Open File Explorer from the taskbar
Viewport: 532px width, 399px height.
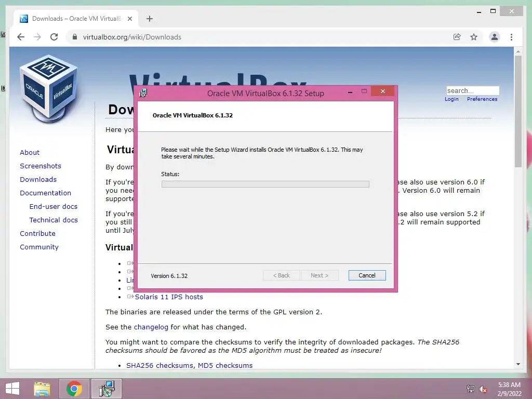point(42,389)
